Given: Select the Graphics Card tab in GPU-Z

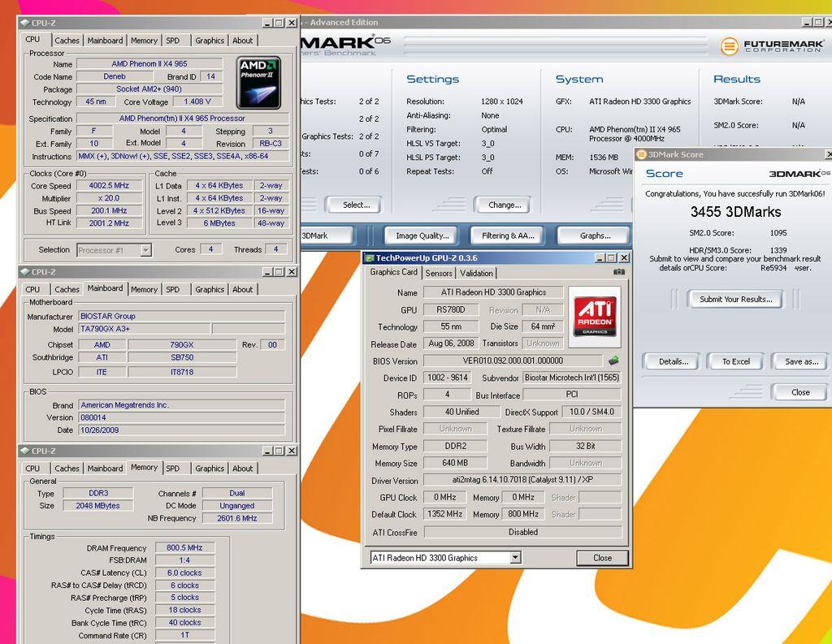Looking at the screenshot, I should pos(394,272).
